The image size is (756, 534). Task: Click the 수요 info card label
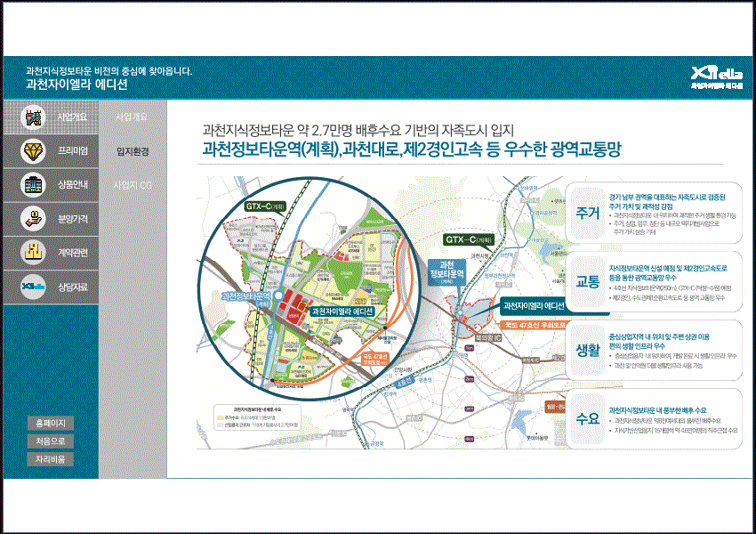click(588, 418)
